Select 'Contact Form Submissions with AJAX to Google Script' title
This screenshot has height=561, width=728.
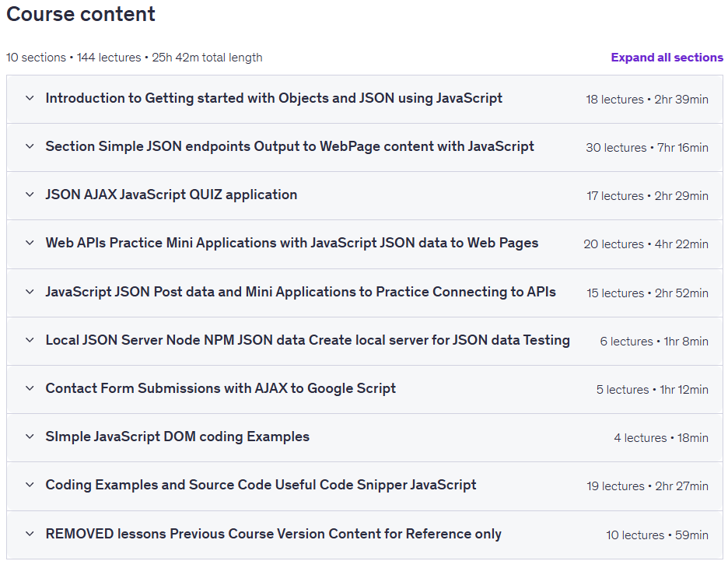click(221, 389)
